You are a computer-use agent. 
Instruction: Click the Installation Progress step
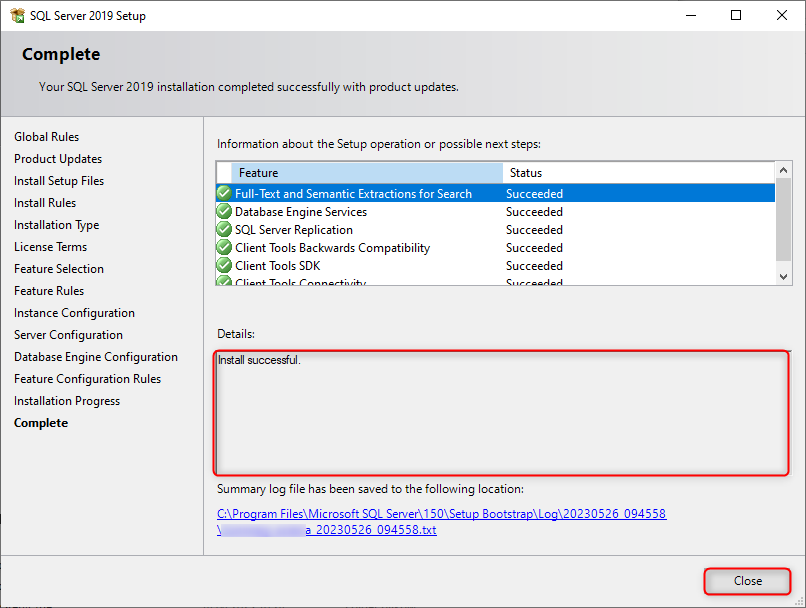67,401
